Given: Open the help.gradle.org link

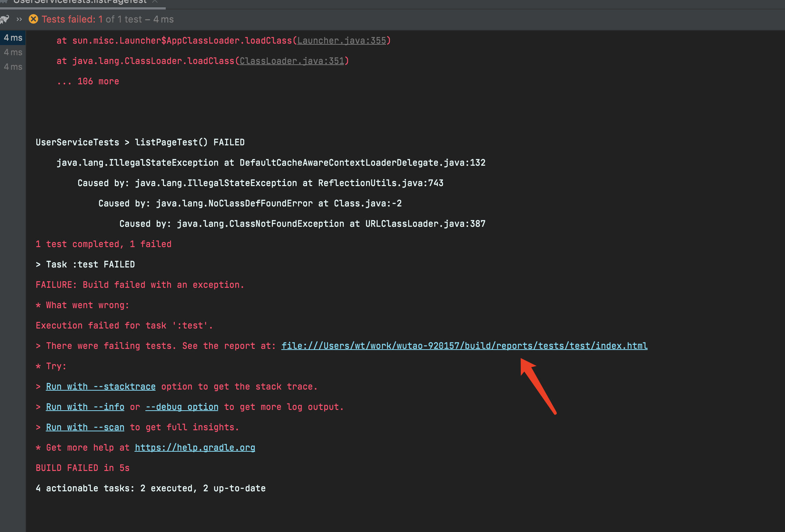Looking at the screenshot, I should pyautogui.click(x=195, y=448).
